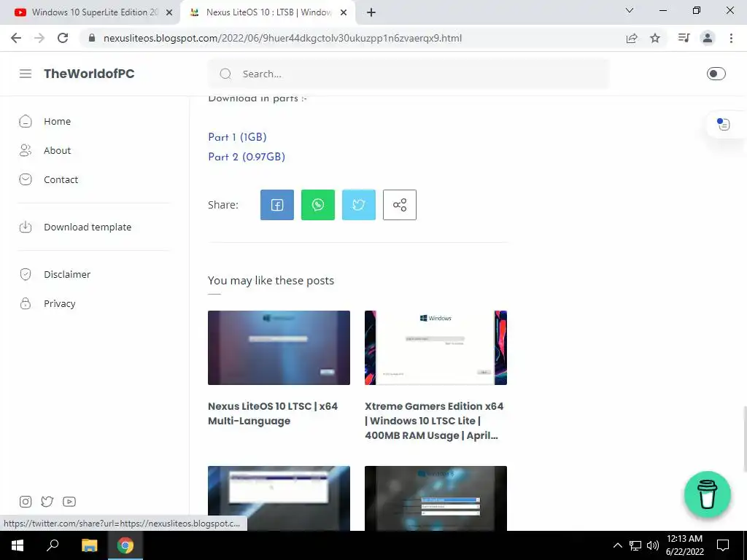
Task: View site information lock icon
Action: [92, 38]
